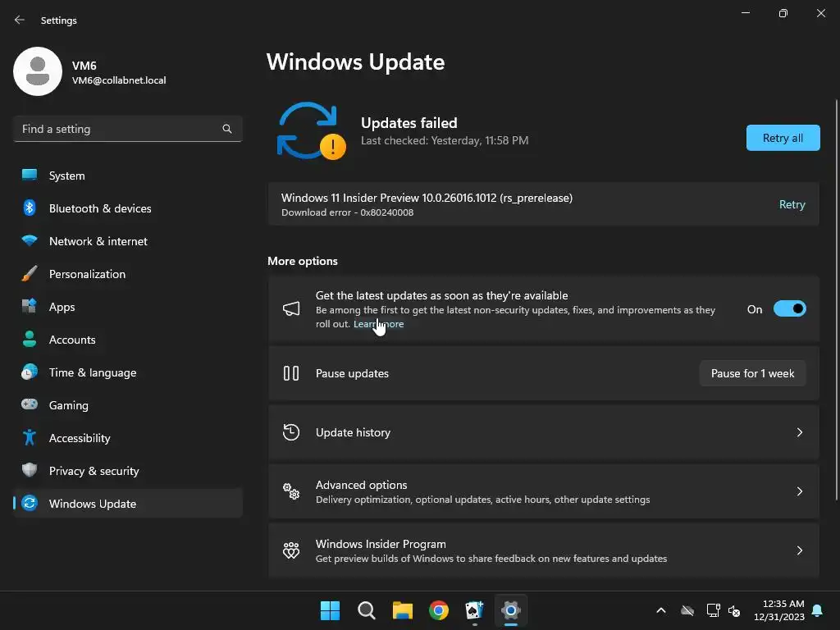Select Accessibility in the sidebar
The width and height of the screenshot is (840, 630).
pos(128,438)
